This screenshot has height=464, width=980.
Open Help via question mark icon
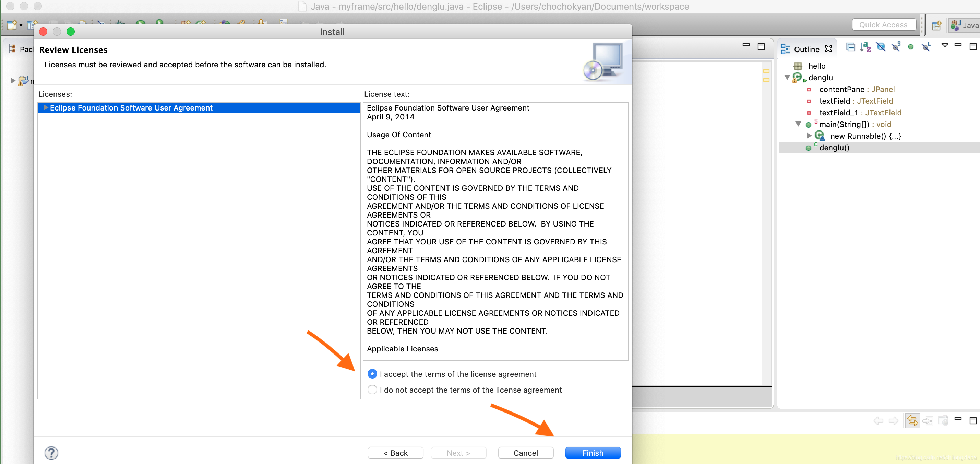click(51, 453)
